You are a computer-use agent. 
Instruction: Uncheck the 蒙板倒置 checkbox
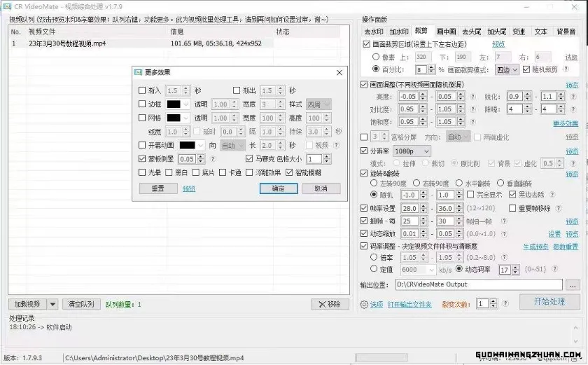pyautogui.click(x=141, y=158)
